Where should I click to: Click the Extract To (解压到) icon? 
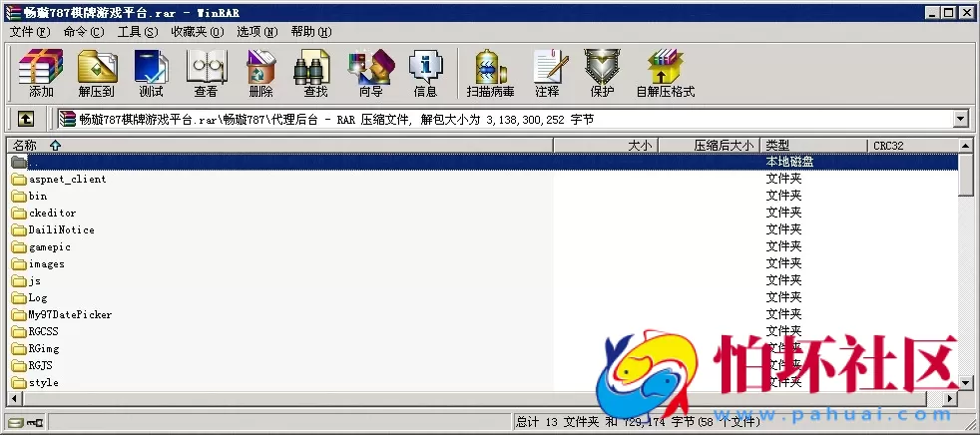click(x=97, y=73)
